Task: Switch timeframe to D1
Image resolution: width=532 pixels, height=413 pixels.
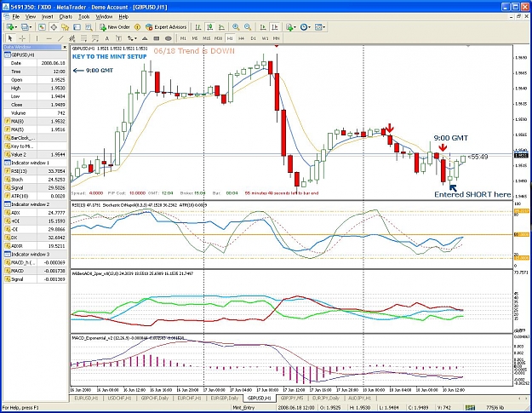Action: (x=253, y=38)
